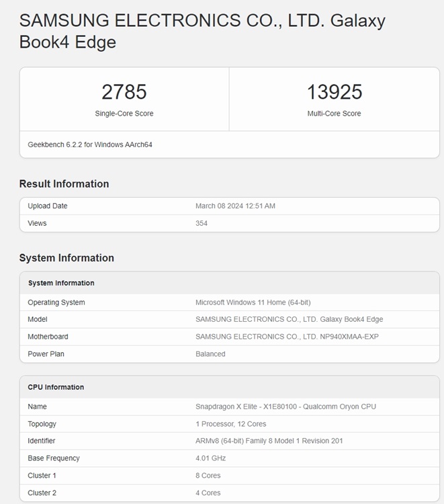
Task: Click the 'Single-Core Score' label
Action: (x=124, y=114)
